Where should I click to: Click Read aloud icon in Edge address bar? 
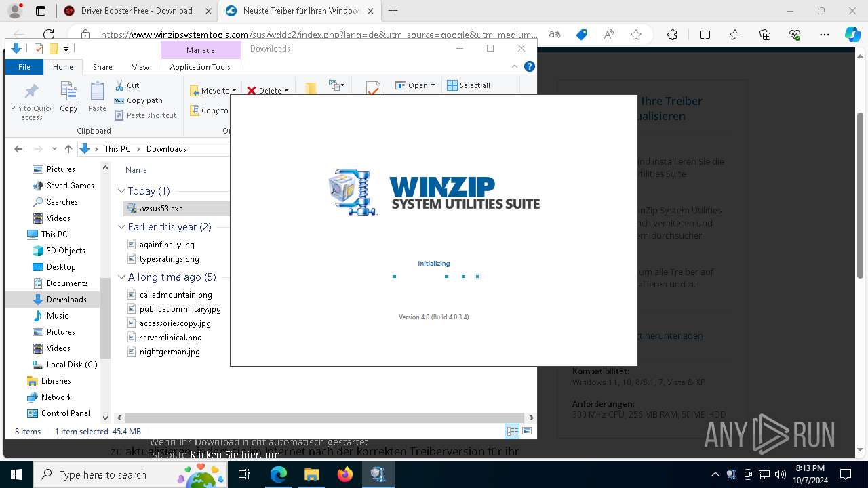pyautogui.click(x=609, y=35)
